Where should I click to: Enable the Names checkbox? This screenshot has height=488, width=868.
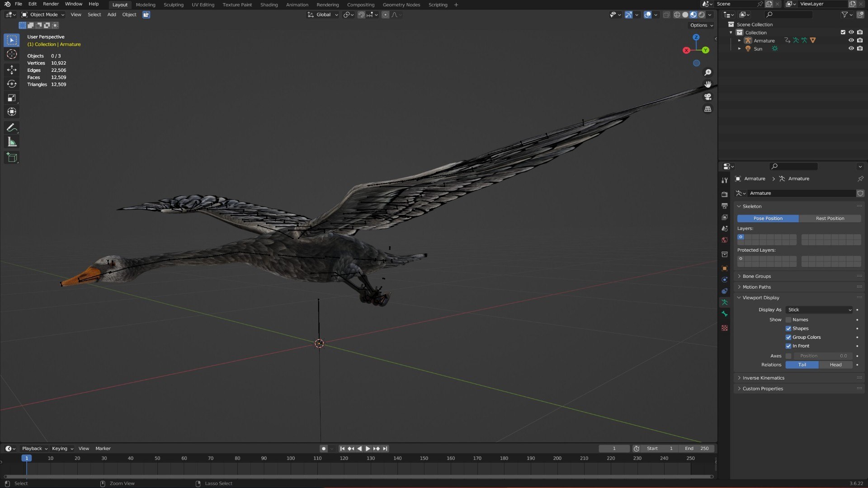click(x=788, y=320)
